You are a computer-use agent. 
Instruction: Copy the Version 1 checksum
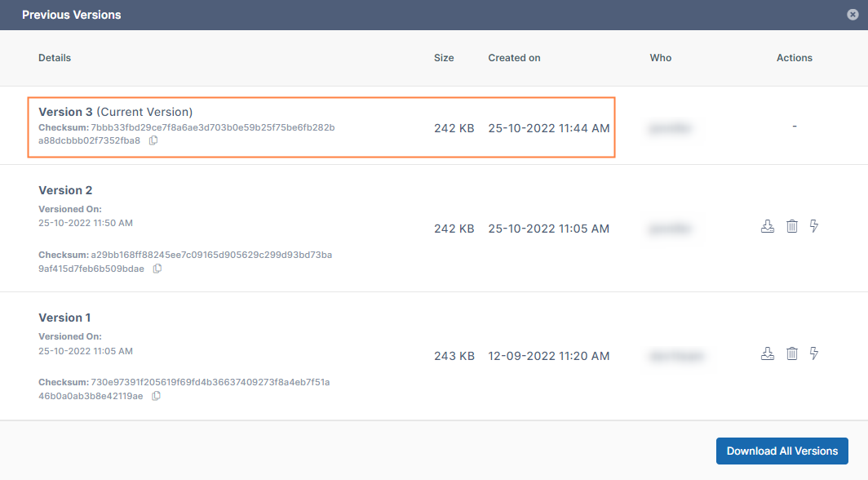[x=156, y=396]
